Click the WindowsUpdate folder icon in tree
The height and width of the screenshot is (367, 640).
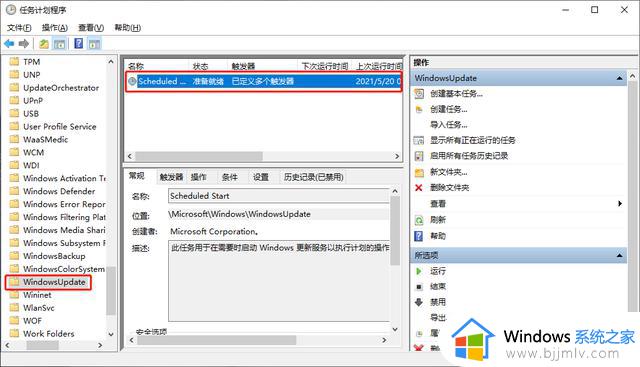[14, 282]
